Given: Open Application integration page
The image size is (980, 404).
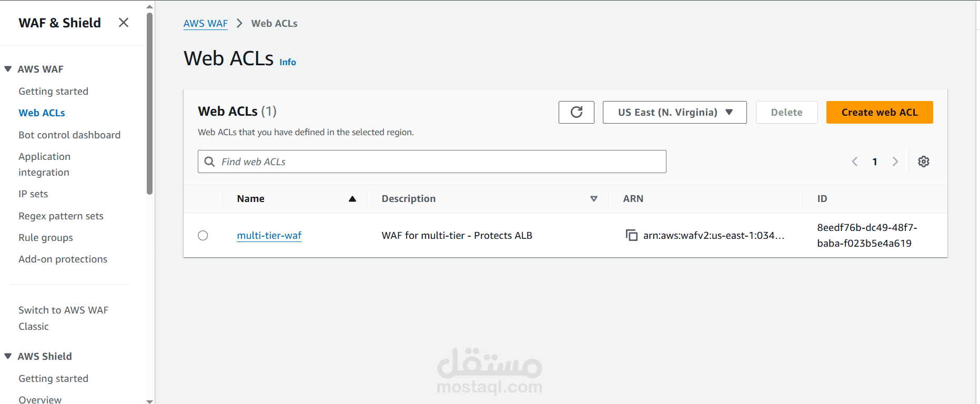Looking at the screenshot, I should pyautogui.click(x=45, y=164).
